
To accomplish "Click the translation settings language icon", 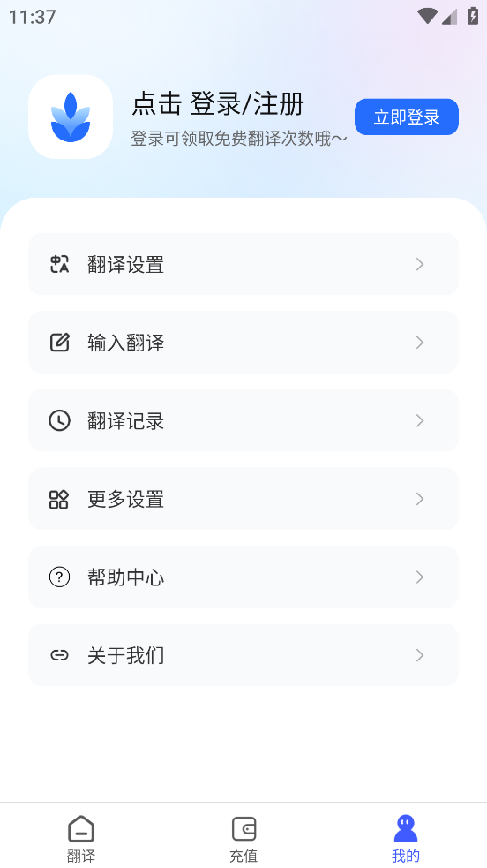I will pyautogui.click(x=59, y=264).
